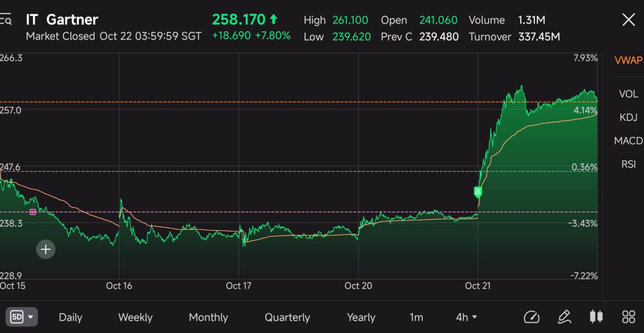Select the green B buy marker
The image size is (644, 333).
pyautogui.click(x=478, y=192)
